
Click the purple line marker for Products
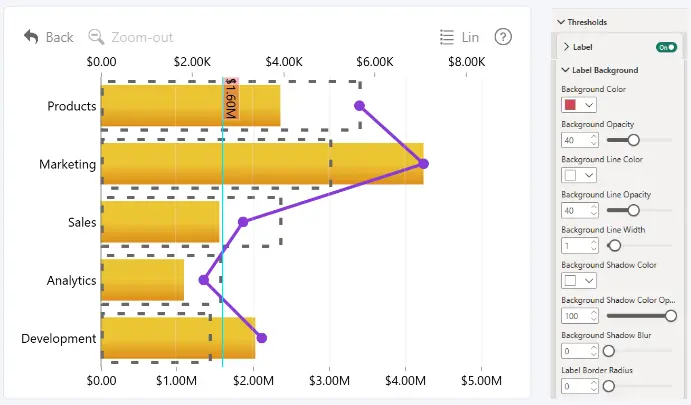[360, 106]
